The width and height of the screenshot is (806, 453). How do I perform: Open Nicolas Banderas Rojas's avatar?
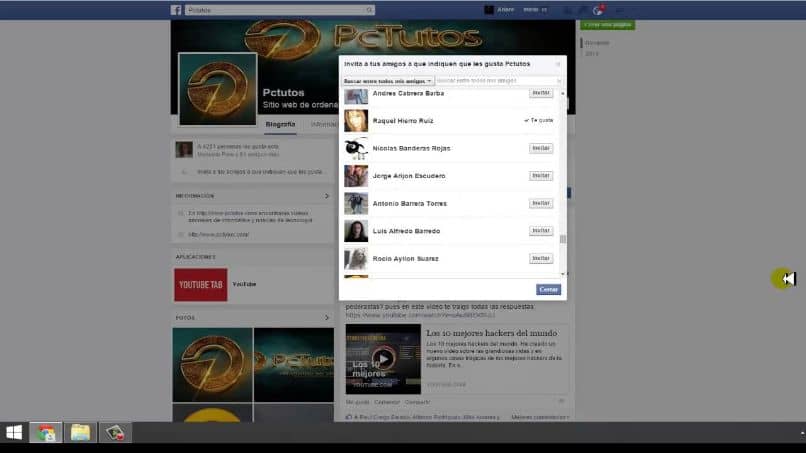point(356,149)
